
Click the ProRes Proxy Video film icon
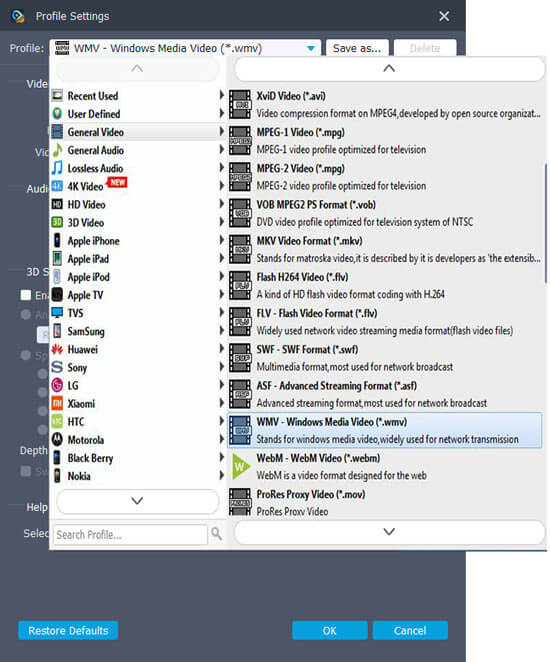(240, 502)
